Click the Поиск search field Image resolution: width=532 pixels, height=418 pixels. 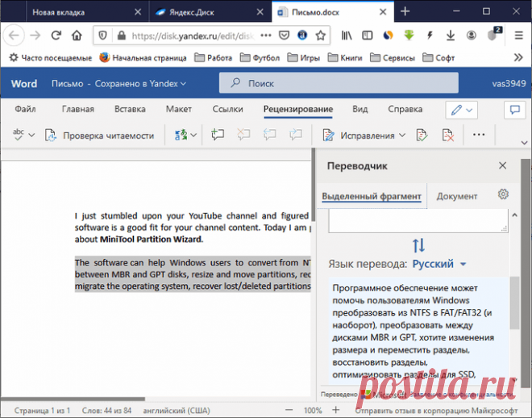339,82
